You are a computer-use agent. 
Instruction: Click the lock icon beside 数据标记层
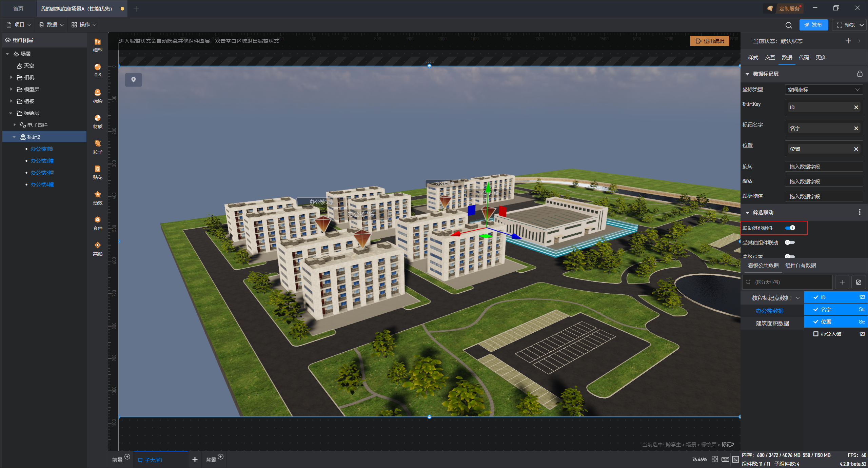click(860, 74)
